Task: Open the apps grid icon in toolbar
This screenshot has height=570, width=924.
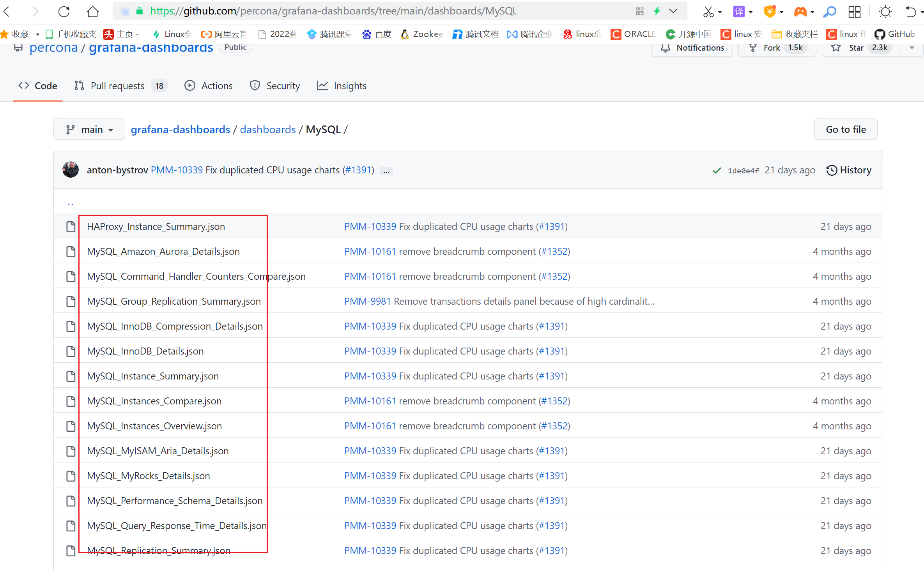Action: click(854, 12)
